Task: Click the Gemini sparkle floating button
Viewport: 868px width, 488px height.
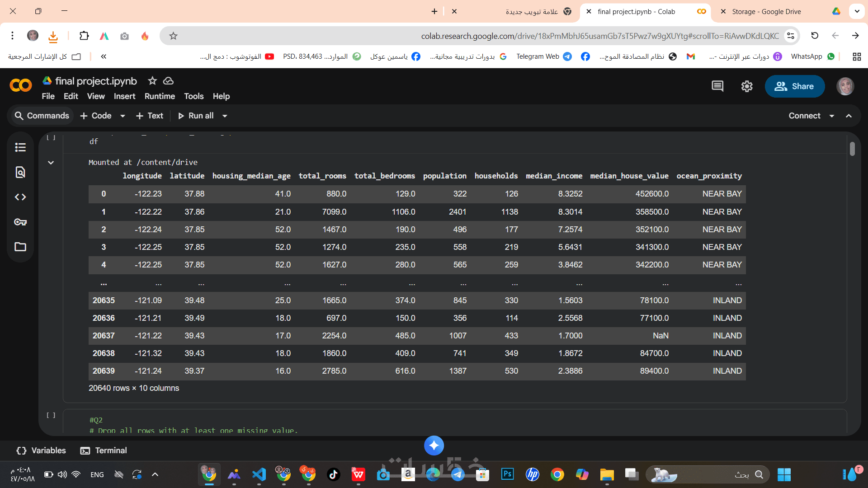Action: coord(434,446)
